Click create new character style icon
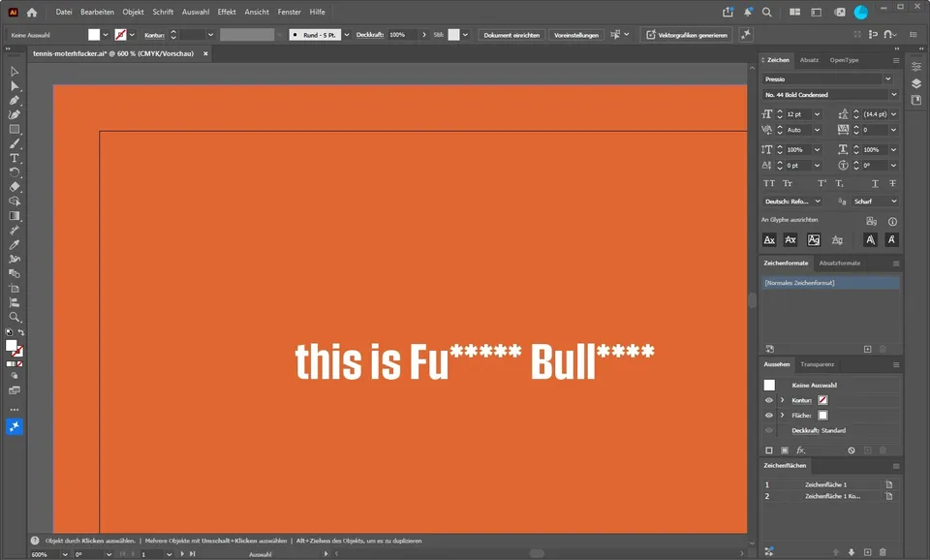 pos(867,349)
